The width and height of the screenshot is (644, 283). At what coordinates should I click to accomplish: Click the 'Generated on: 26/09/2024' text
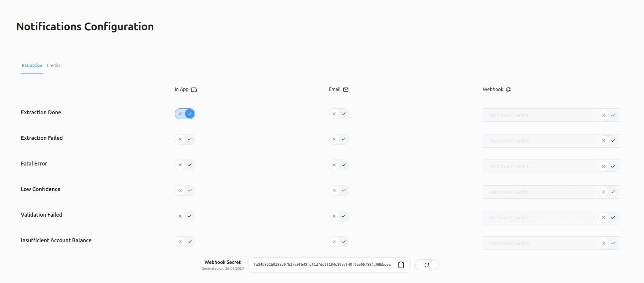(x=223, y=268)
